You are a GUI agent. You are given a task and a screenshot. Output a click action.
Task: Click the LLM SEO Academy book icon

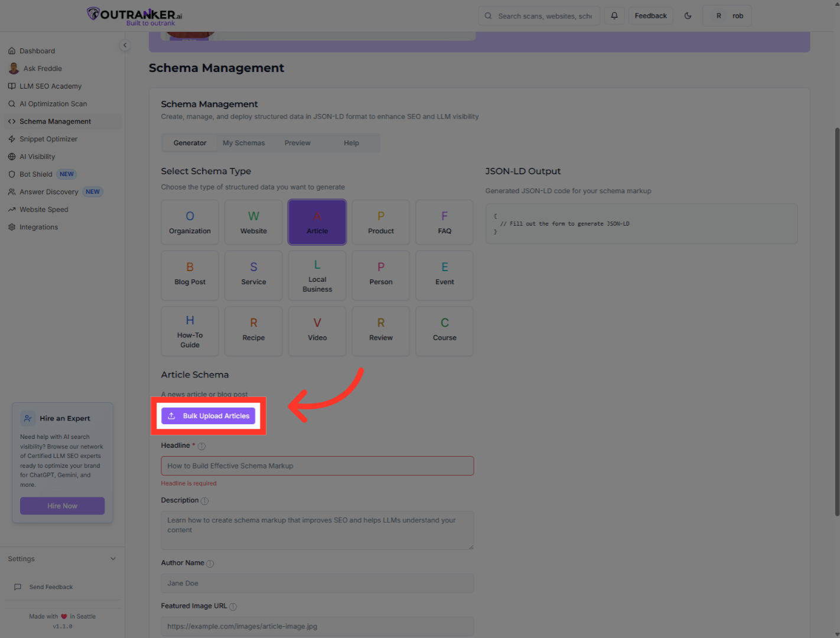12,86
